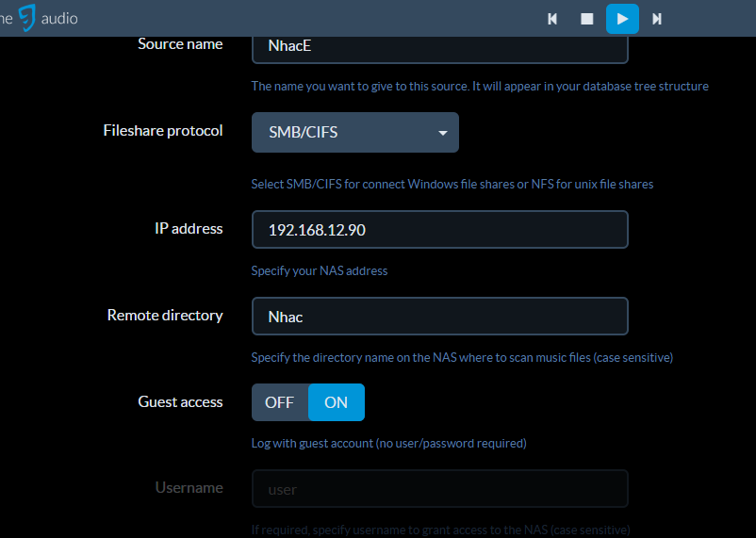Click the IP address field
The image size is (756, 538).
coord(439,230)
